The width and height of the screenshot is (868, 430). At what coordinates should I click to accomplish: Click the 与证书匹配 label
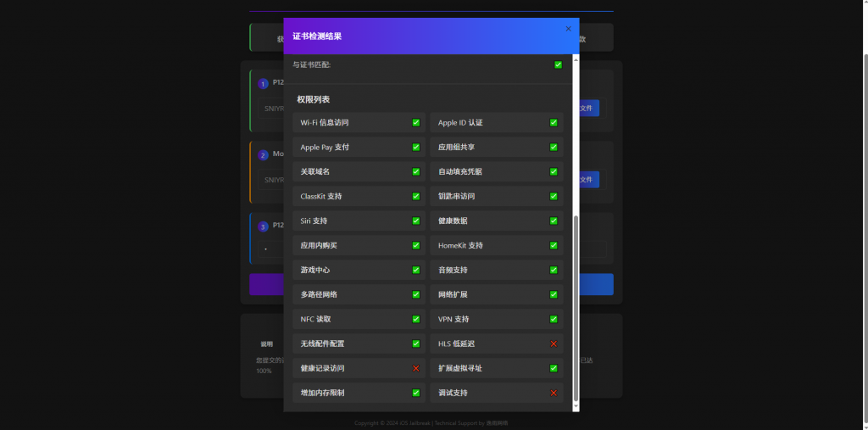[x=311, y=64]
